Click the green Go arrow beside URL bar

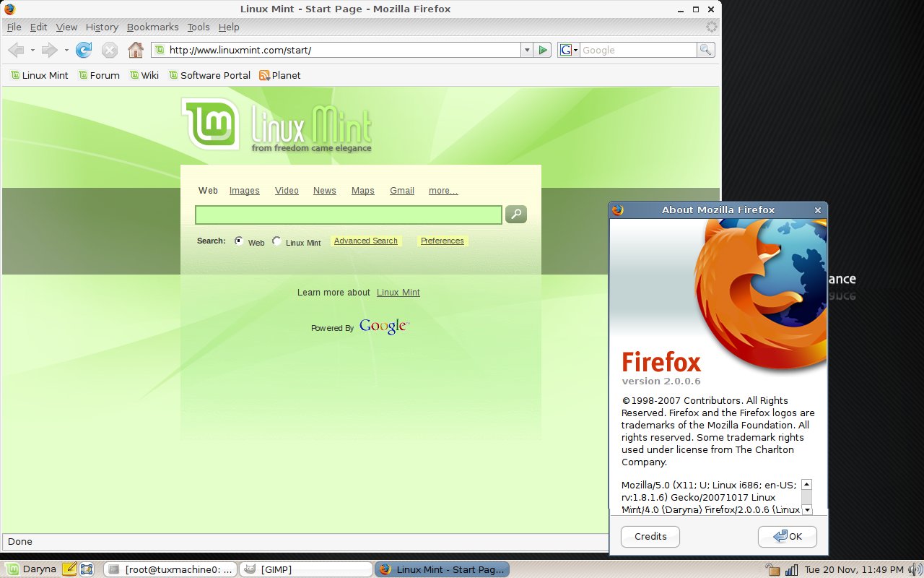coord(544,50)
